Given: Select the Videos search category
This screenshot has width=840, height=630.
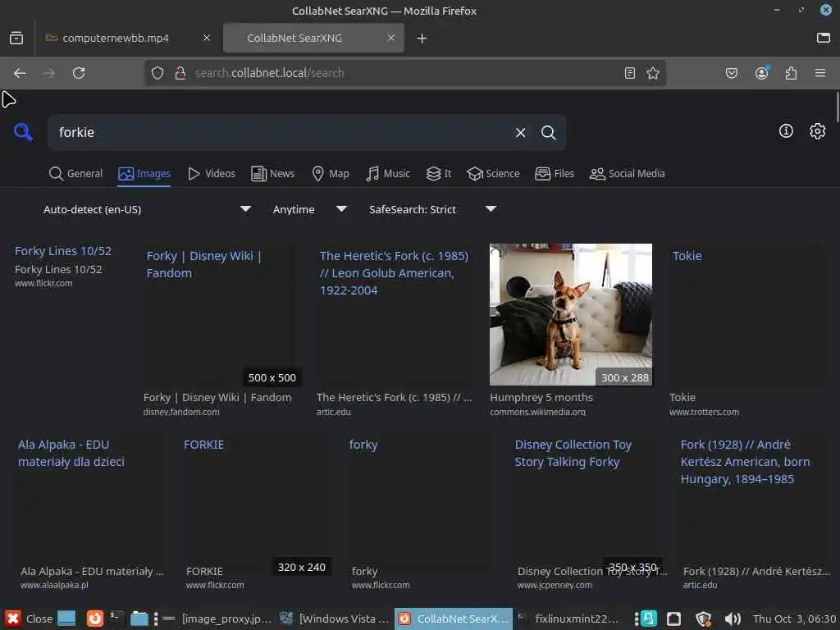Looking at the screenshot, I should tap(212, 174).
